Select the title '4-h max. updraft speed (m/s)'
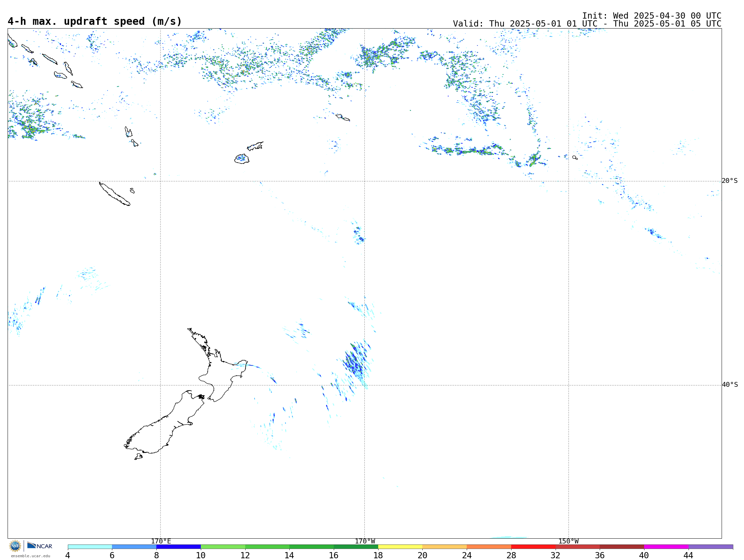The image size is (744, 560). coord(95,21)
